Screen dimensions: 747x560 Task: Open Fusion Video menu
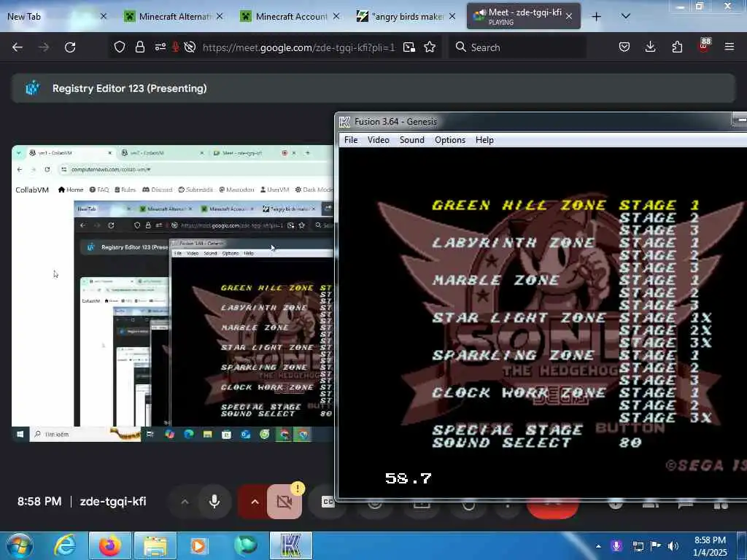379,140
